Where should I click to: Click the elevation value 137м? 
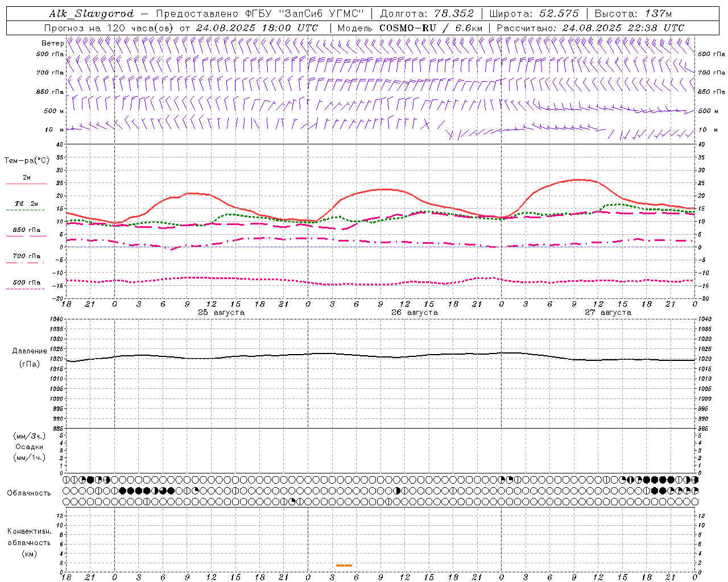659,14
